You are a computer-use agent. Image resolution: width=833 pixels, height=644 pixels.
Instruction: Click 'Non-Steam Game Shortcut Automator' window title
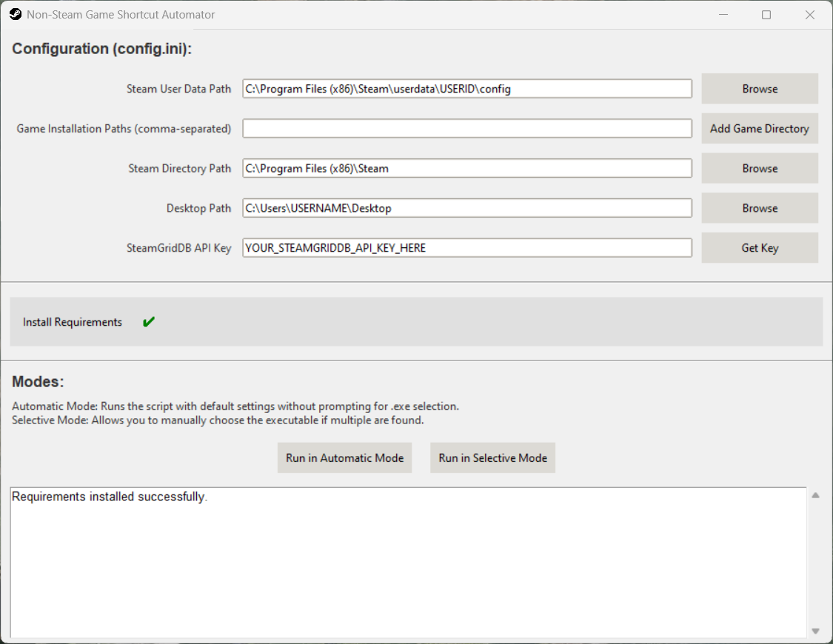click(x=121, y=14)
